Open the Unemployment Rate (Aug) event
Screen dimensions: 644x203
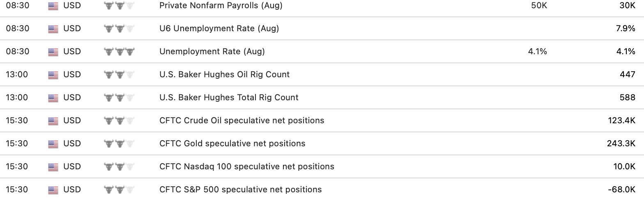[x=212, y=52]
